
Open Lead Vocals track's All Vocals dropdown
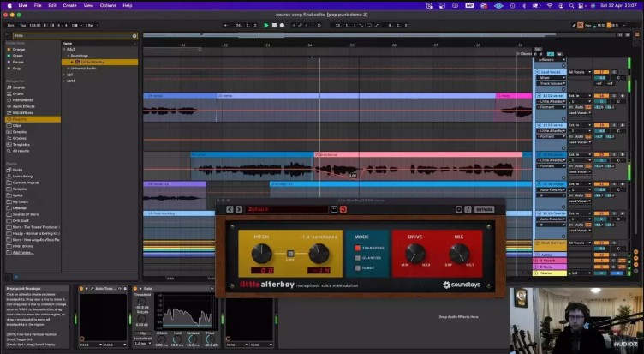[x=580, y=72]
